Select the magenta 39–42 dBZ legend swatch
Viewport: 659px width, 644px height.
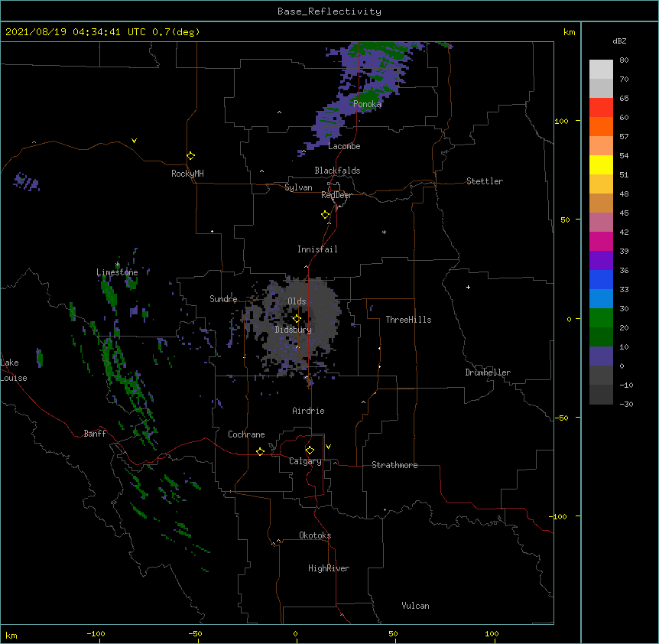pyautogui.click(x=601, y=241)
